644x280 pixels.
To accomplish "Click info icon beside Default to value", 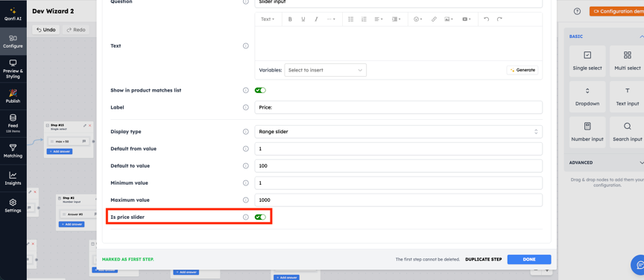I will click(246, 166).
